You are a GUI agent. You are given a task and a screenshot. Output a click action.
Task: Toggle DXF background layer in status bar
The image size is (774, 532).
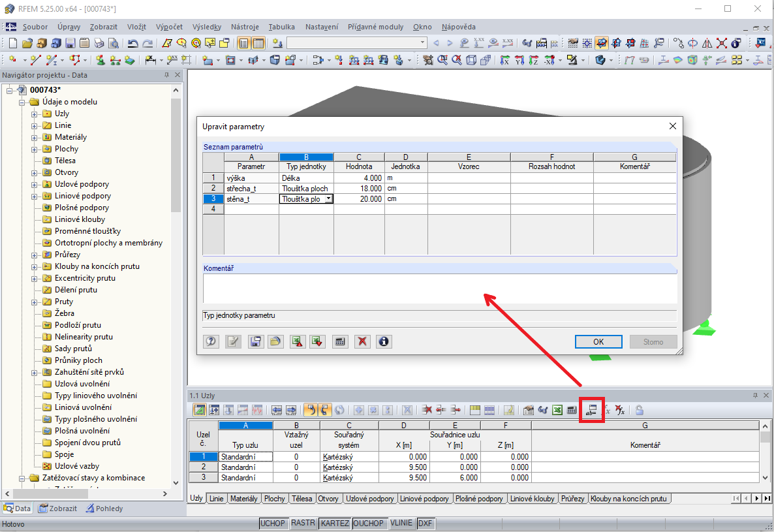tap(425, 523)
